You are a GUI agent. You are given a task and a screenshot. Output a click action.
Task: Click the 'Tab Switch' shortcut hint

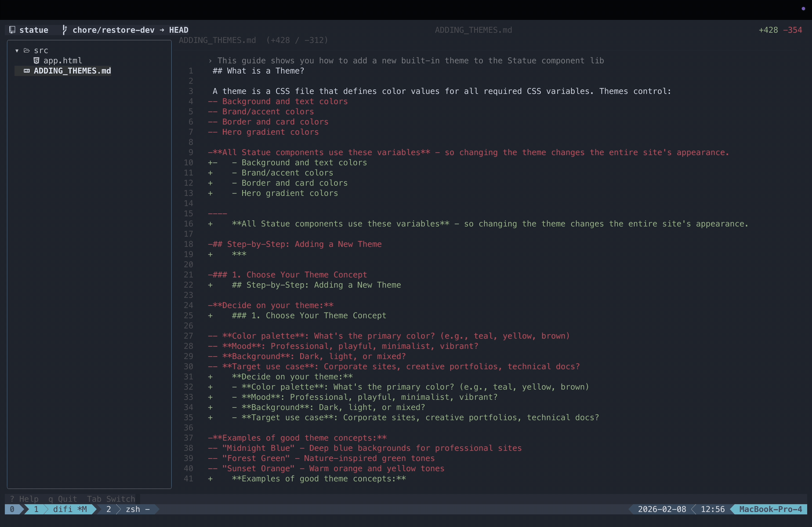[111, 499]
